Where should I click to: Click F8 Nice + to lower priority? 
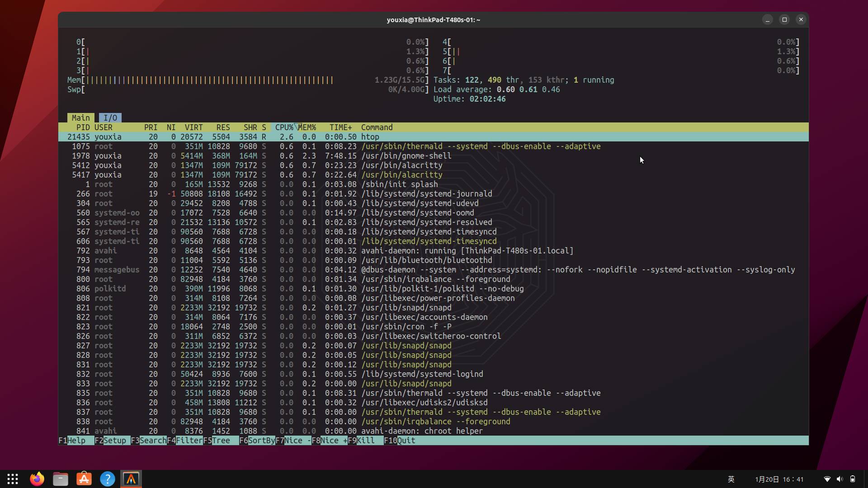pyautogui.click(x=330, y=441)
